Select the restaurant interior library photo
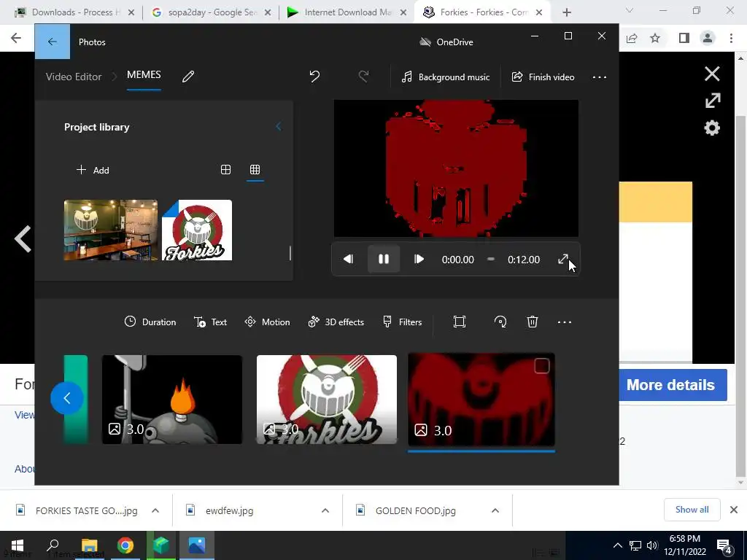Screen dimensions: 747x560 (111, 230)
